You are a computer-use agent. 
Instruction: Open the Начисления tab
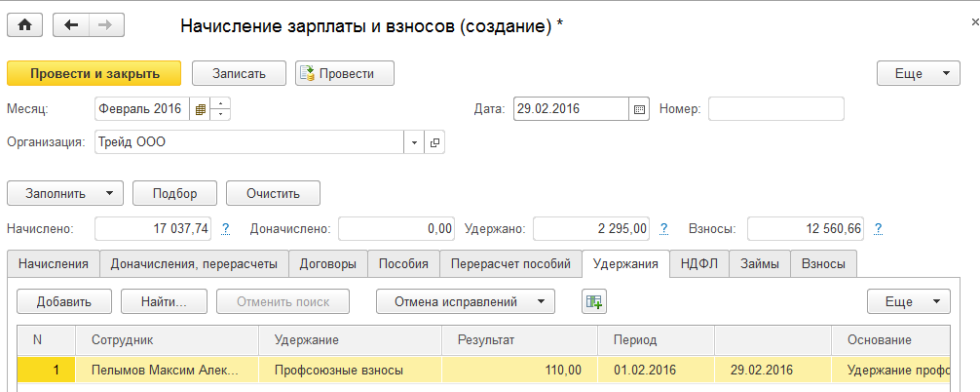tap(54, 263)
